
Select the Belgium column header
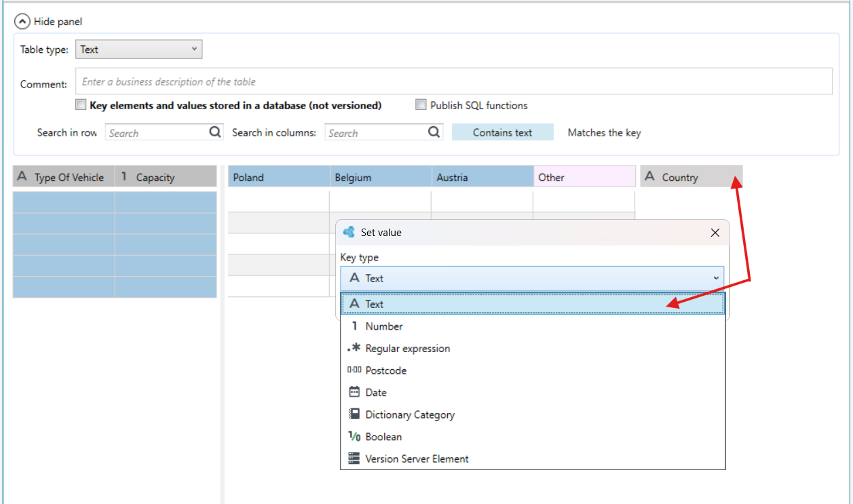(x=381, y=177)
